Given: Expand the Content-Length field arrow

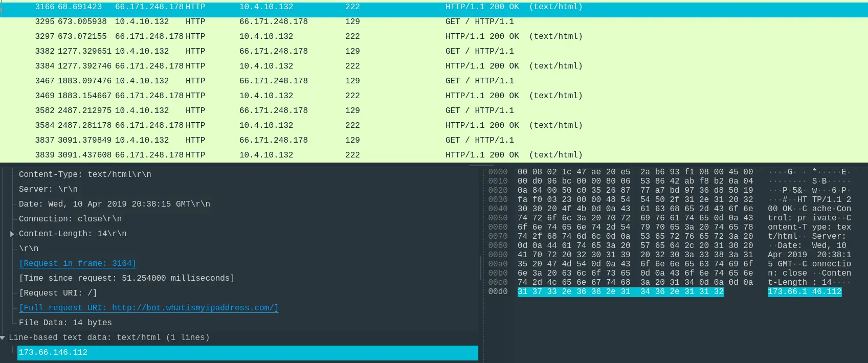Looking at the screenshot, I should pyautogui.click(x=12, y=234).
